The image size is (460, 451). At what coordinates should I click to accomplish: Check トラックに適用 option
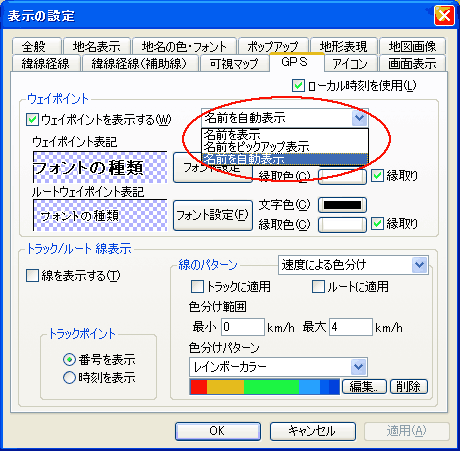(197, 286)
